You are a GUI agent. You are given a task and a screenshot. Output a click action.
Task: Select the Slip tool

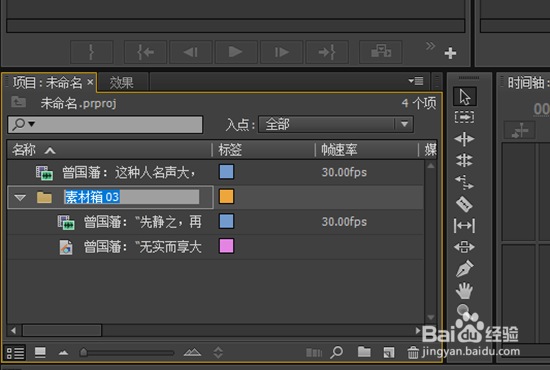[464, 226]
